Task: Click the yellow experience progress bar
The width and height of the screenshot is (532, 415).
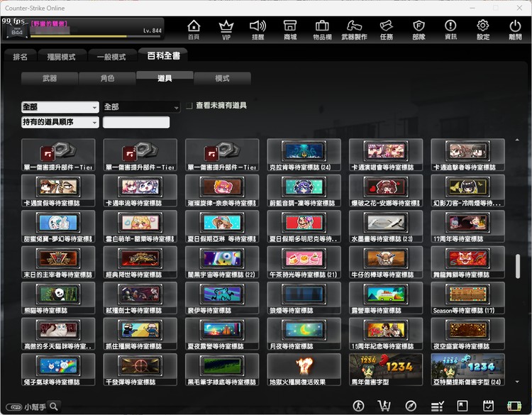Action: tap(96, 36)
